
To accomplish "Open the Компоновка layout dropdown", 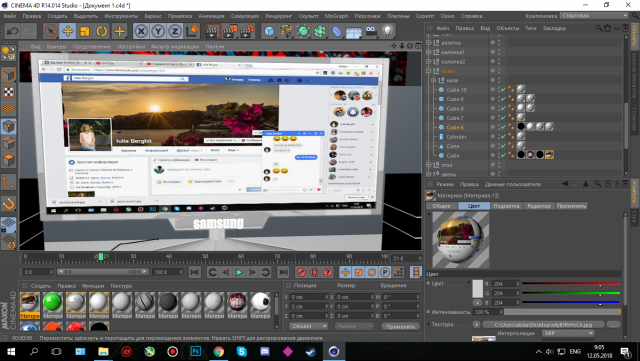I will click(x=594, y=16).
